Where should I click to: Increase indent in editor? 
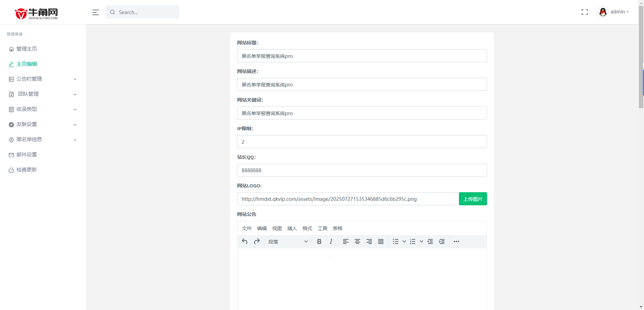point(442,241)
